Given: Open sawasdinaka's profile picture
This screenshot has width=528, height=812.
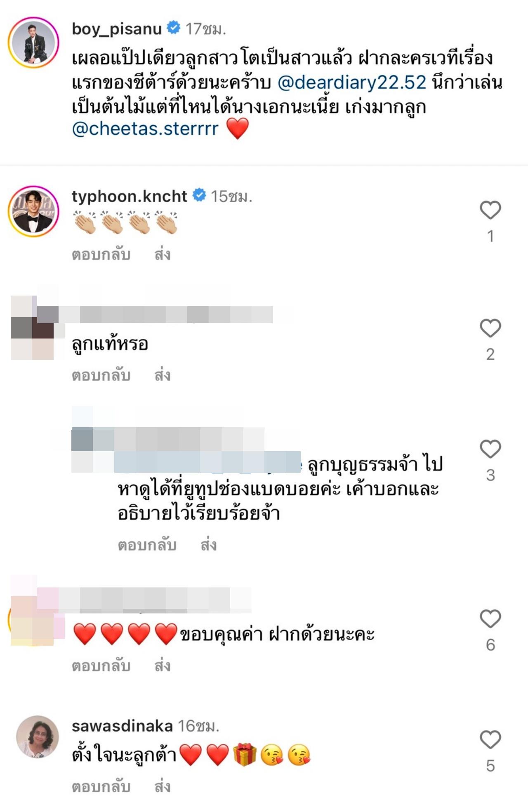Looking at the screenshot, I should click(37, 737).
